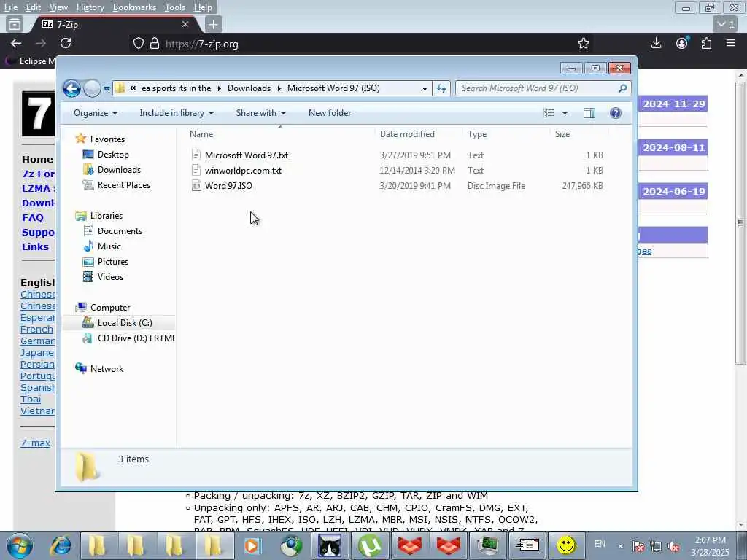Select Recent Places in Favorites

pyautogui.click(x=117, y=184)
